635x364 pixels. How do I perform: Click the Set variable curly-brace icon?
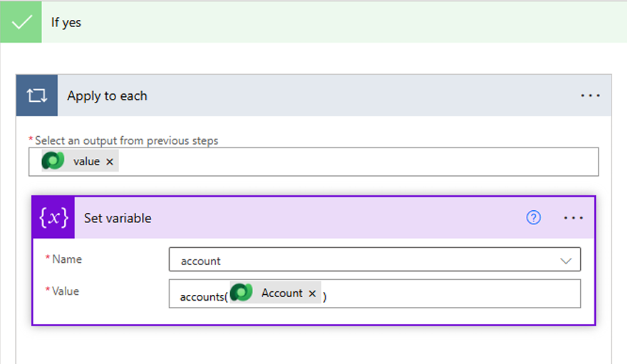click(53, 218)
